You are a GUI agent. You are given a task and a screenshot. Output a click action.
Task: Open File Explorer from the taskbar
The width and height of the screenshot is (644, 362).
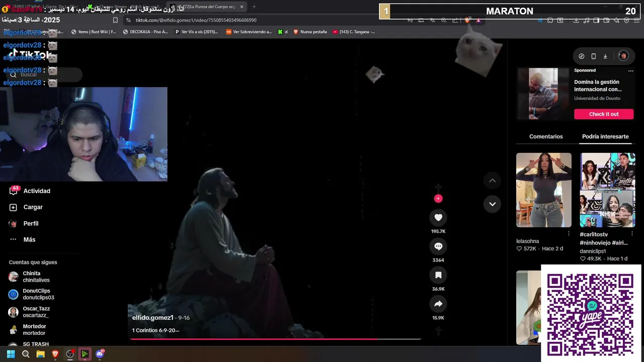click(x=40, y=354)
